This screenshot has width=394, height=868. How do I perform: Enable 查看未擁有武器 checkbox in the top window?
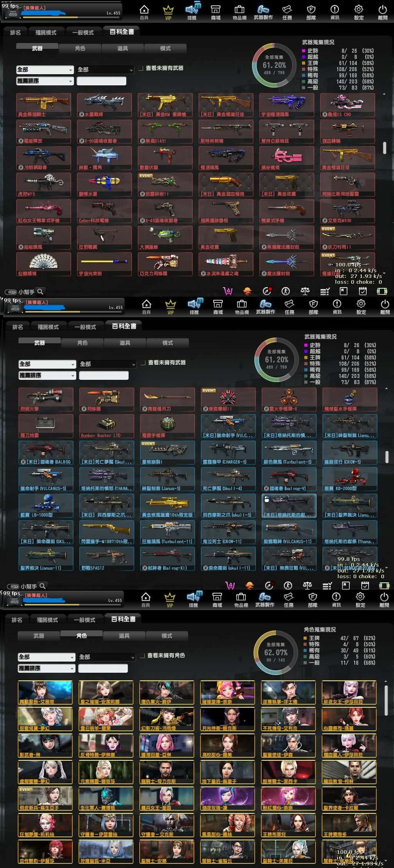coord(141,68)
